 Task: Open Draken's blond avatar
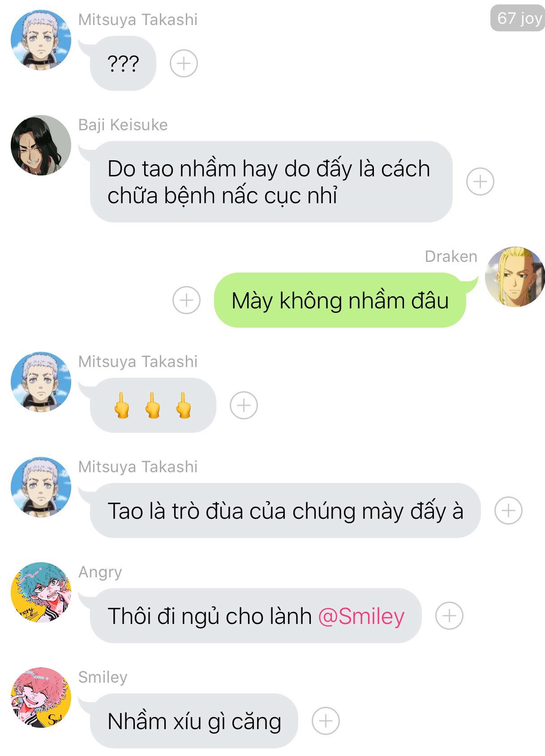(515, 276)
